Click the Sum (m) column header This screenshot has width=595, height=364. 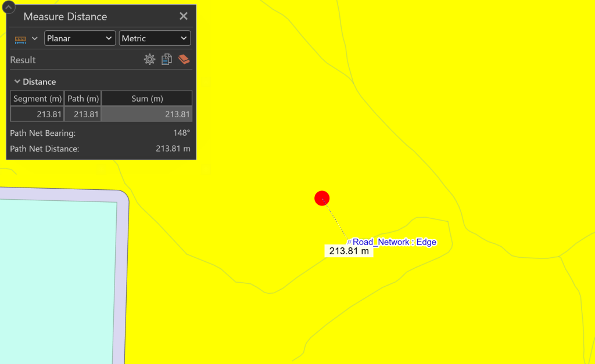coord(147,99)
